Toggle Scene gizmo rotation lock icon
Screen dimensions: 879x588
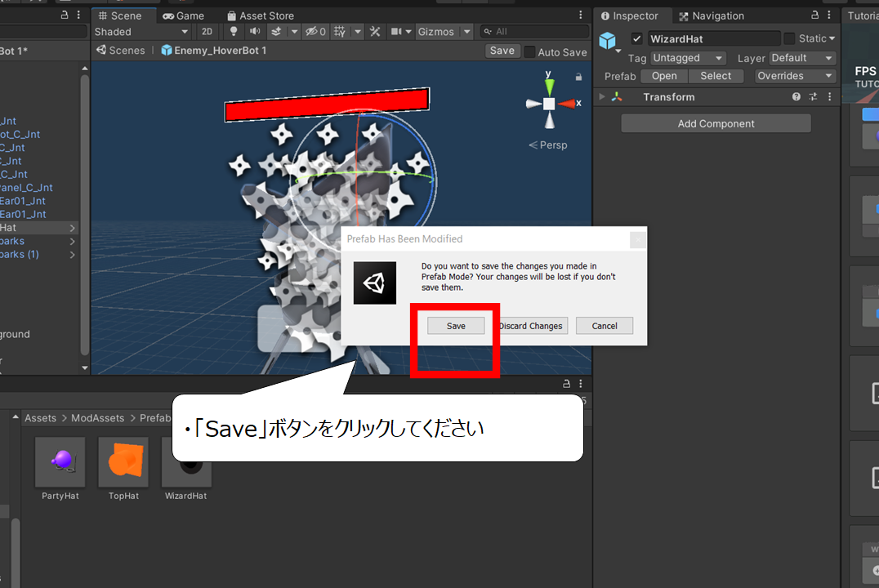[x=578, y=77]
